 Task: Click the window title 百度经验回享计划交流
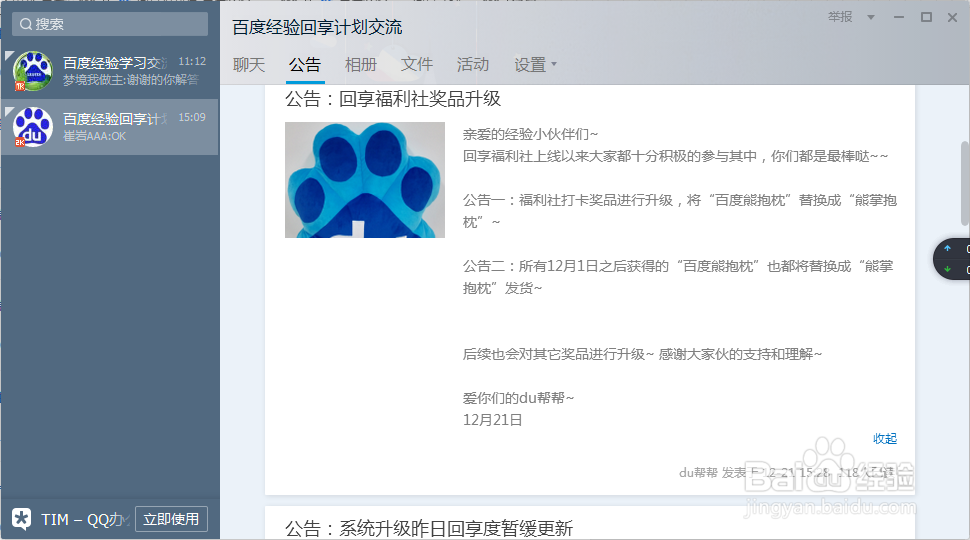click(x=317, y=27)
